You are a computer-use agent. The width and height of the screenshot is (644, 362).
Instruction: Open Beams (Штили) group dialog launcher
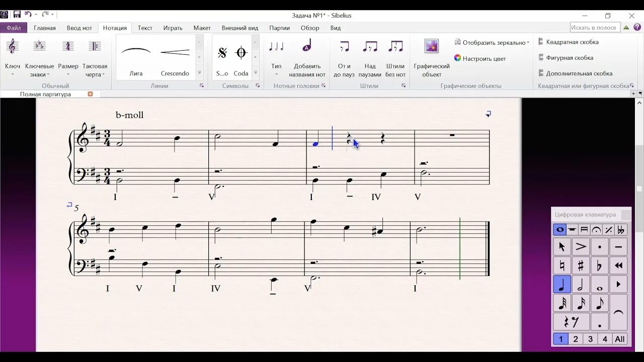click(404, 86)
